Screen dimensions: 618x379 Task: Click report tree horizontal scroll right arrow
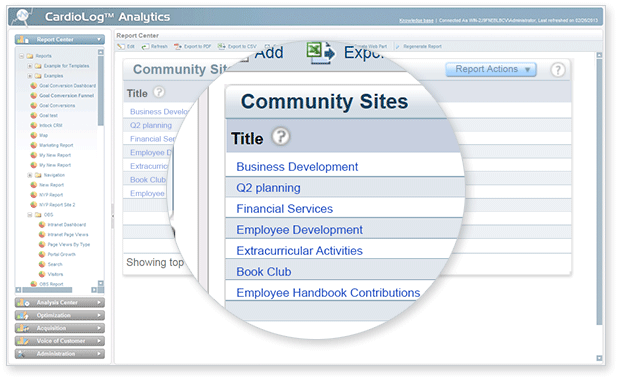(94, 290)
